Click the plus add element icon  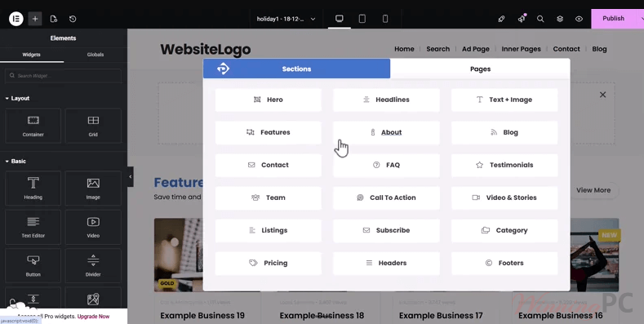tap(35, 19)
